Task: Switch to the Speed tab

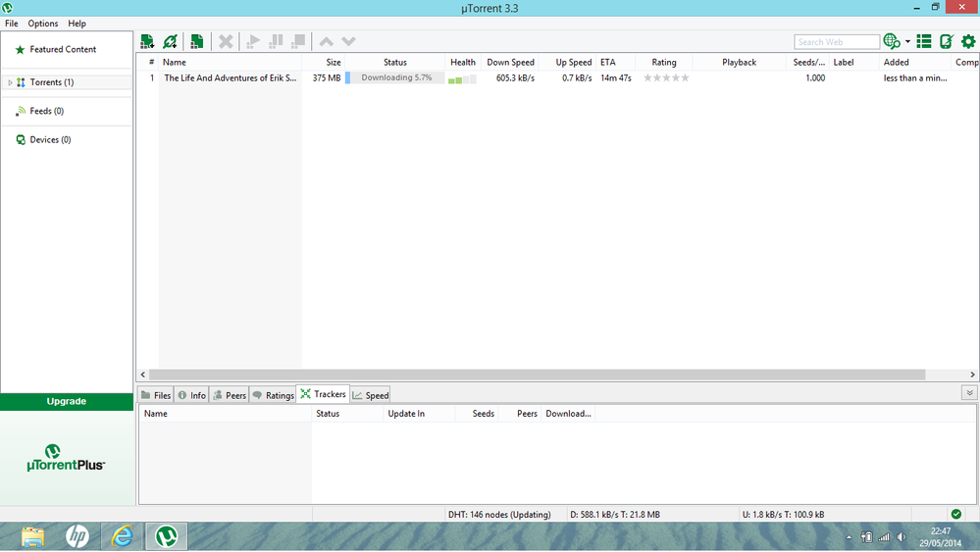Action: coord(371,395)
